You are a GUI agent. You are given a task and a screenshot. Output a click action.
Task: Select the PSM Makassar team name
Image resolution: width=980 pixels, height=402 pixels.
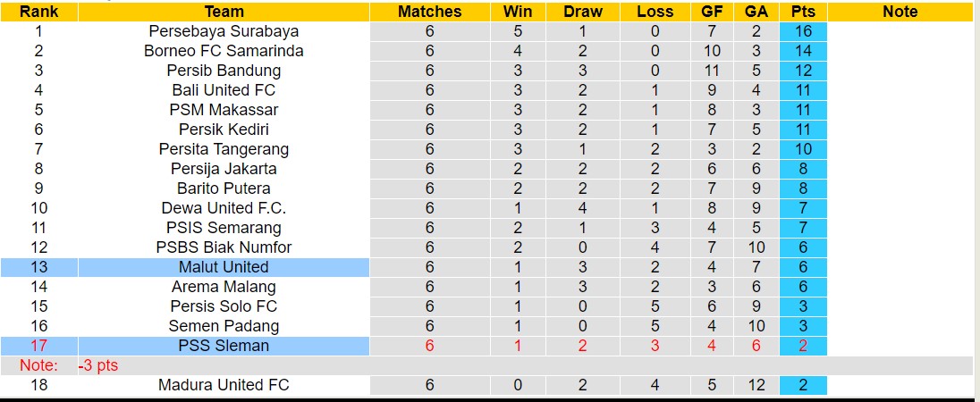pyautogui.click(x=224, y=110)
